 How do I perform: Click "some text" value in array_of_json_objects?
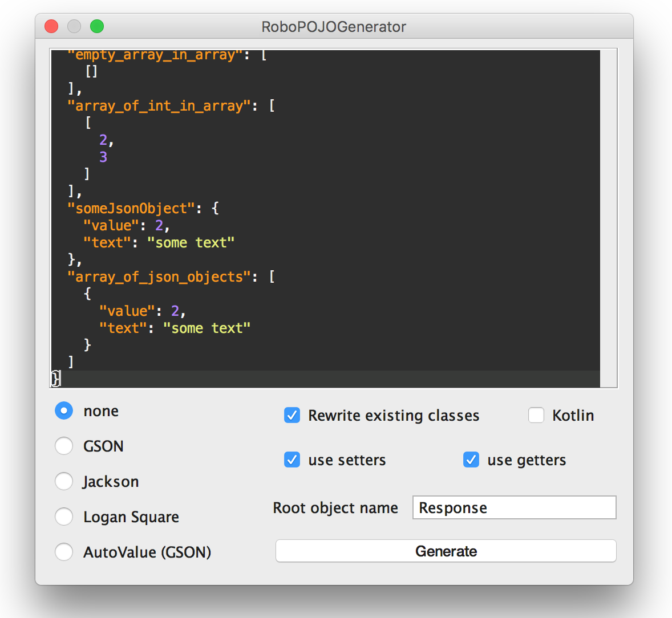tap(207, 328)
